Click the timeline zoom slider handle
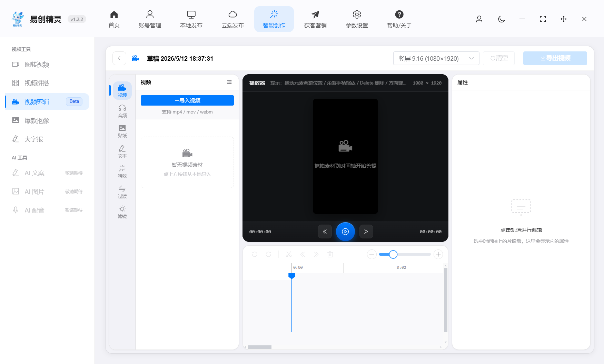The width and height of the screenshot is (604, 364). [x=393, y=254]
